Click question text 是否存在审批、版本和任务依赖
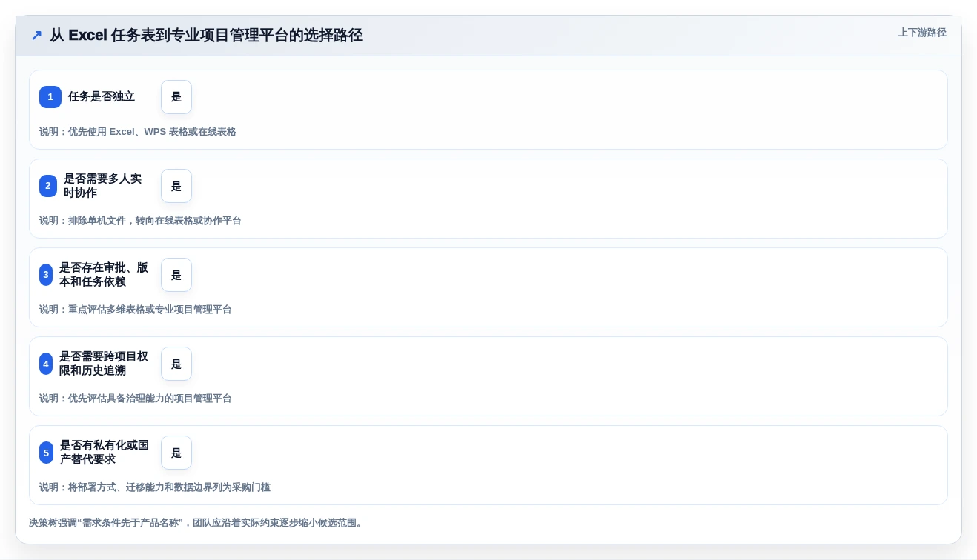Viewport: 977px width, 560px height. coord(104,275)
